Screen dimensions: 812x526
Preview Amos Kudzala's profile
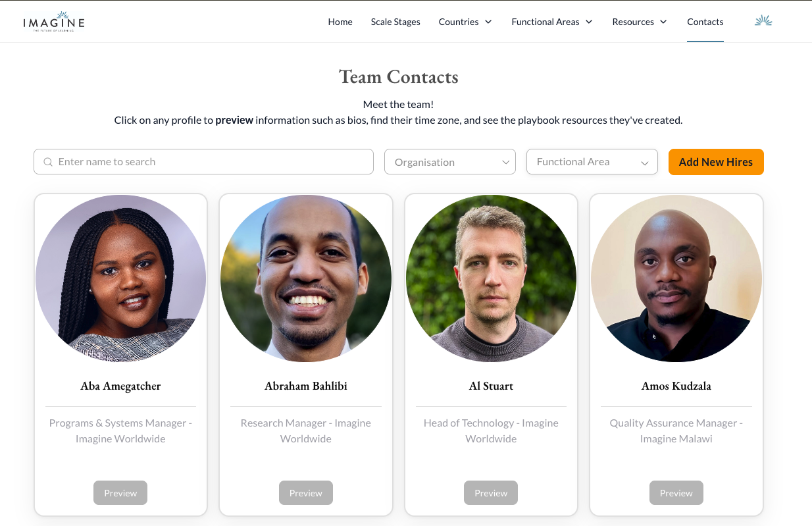coord(676,493)
